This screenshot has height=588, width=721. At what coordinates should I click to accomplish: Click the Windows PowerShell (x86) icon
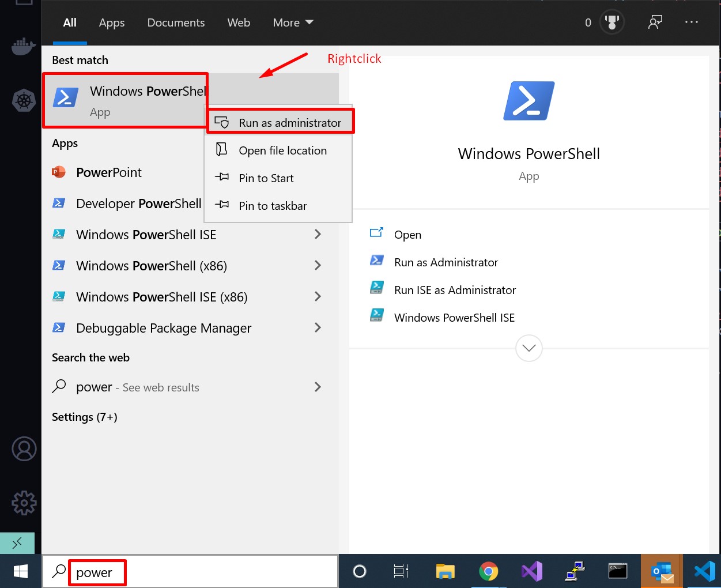point(59,265)
